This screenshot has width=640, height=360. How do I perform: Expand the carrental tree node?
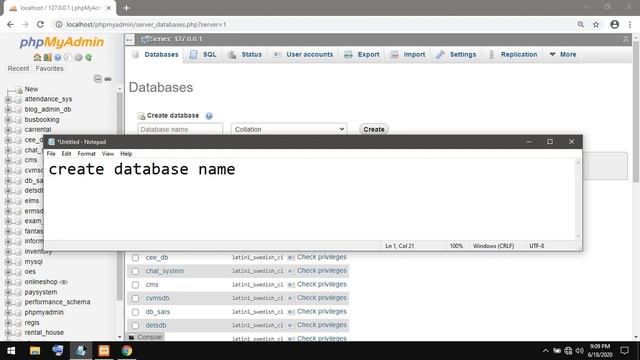pos(8,130)
